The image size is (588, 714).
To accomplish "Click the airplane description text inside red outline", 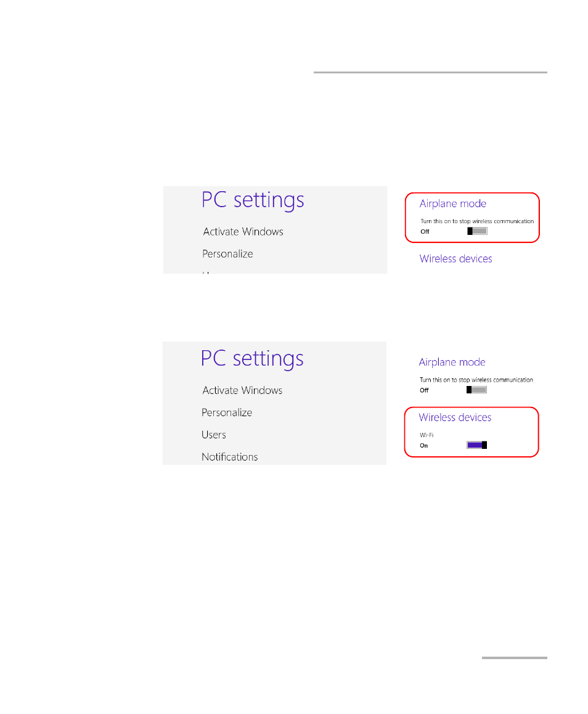I will point(476,221).
